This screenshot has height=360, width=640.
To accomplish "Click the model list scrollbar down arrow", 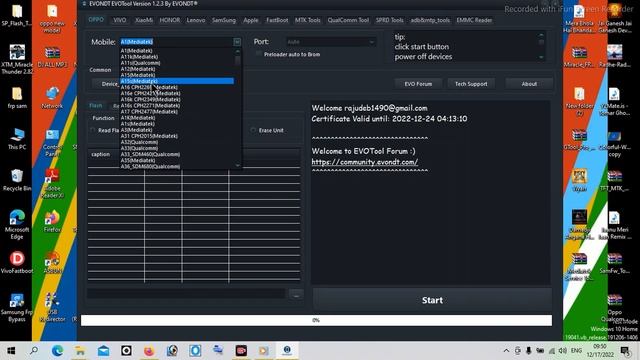I will (x=238, y=165).
